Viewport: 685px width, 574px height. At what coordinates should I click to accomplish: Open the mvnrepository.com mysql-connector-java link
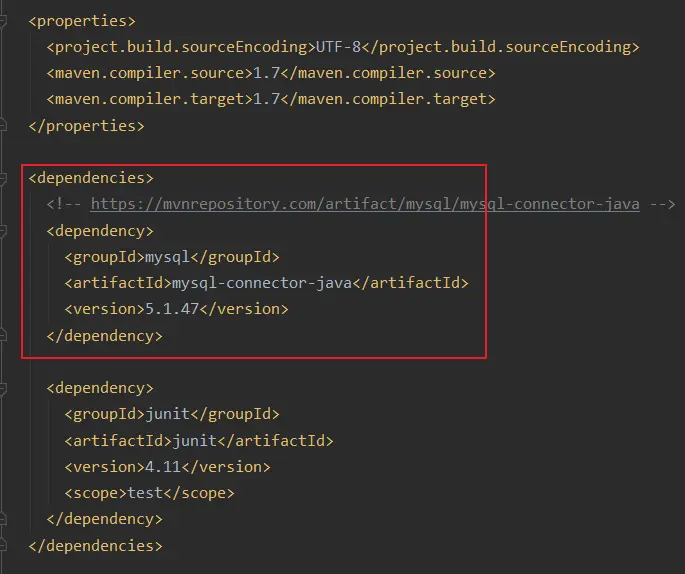pos(365,204)
